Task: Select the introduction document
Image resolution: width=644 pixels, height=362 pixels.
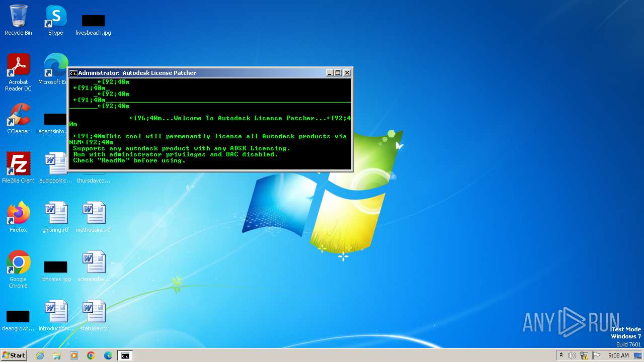Action: 56,316
